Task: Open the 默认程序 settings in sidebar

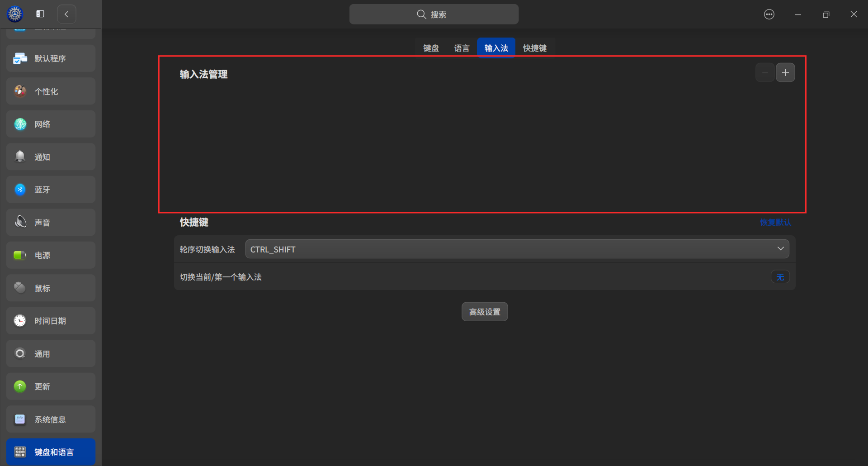Action: point(50,58)
